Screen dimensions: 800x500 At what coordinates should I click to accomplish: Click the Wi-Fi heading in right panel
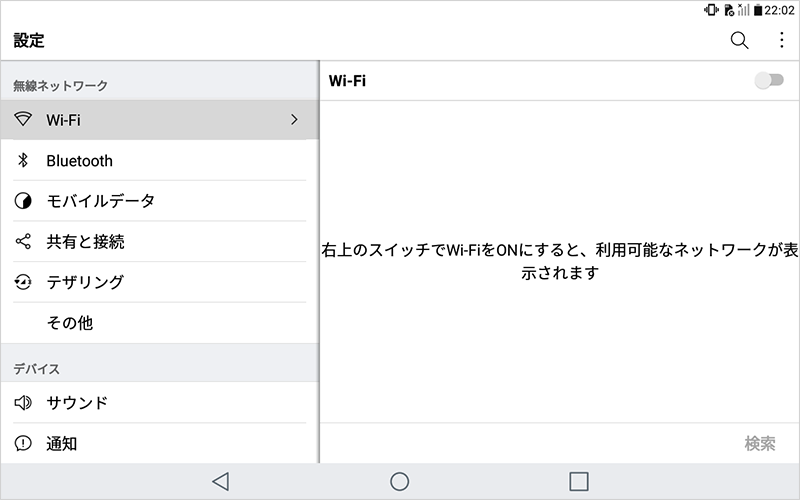point(347,81)
